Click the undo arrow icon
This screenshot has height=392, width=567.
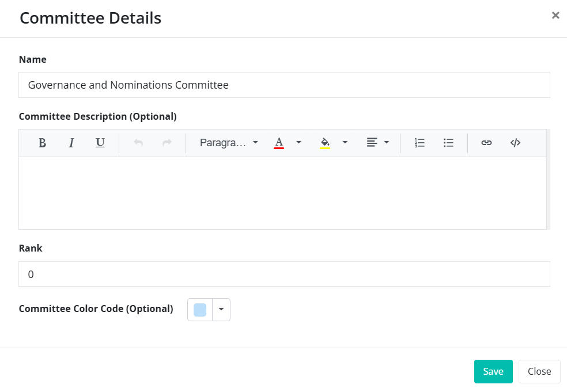(x=138, y=143)
